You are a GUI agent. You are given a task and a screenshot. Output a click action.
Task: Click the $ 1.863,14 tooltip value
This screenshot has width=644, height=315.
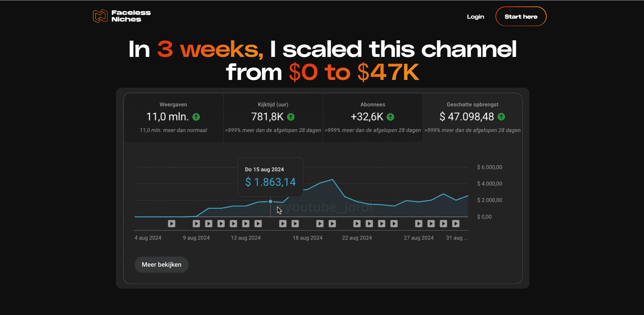click(x=270, y=182)
